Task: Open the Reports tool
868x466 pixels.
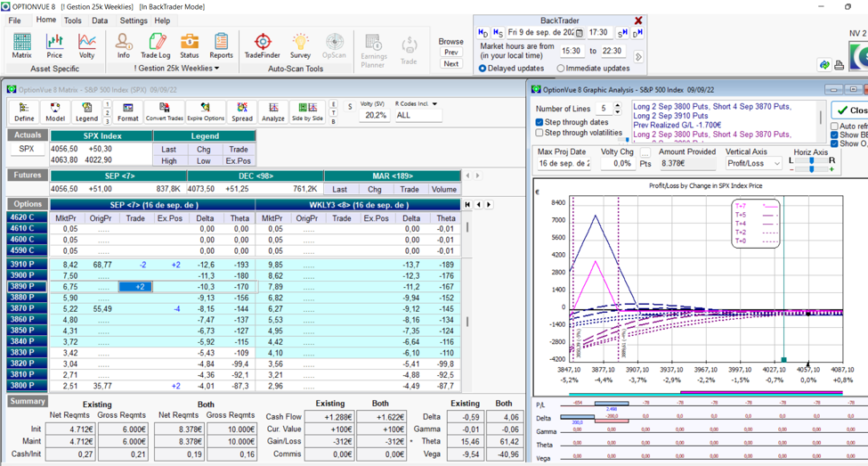Action: pos(221,45)
